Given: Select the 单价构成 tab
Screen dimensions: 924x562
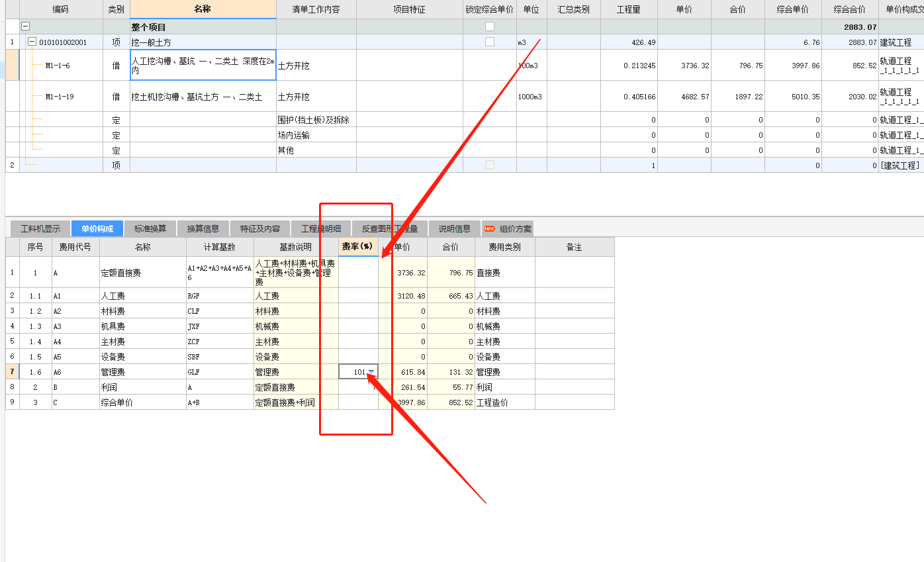Looking at the screenshot, I should tap(97, 229).
